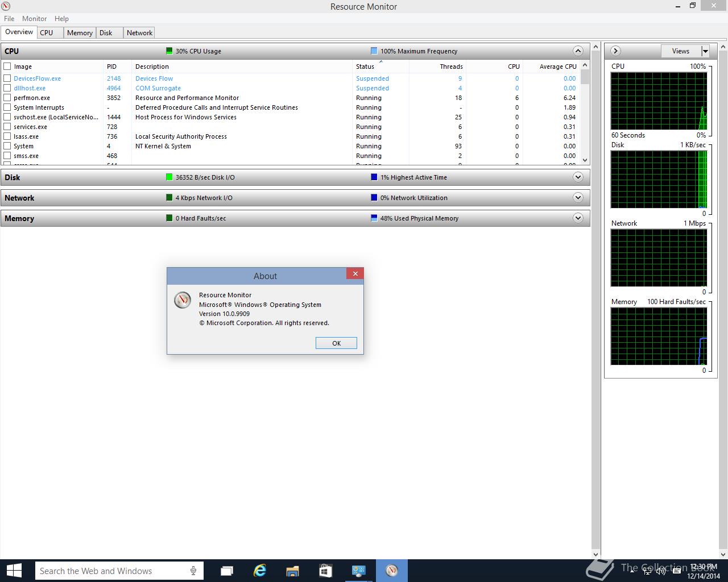Click the gauge icon in About dialog

point(183,300)
